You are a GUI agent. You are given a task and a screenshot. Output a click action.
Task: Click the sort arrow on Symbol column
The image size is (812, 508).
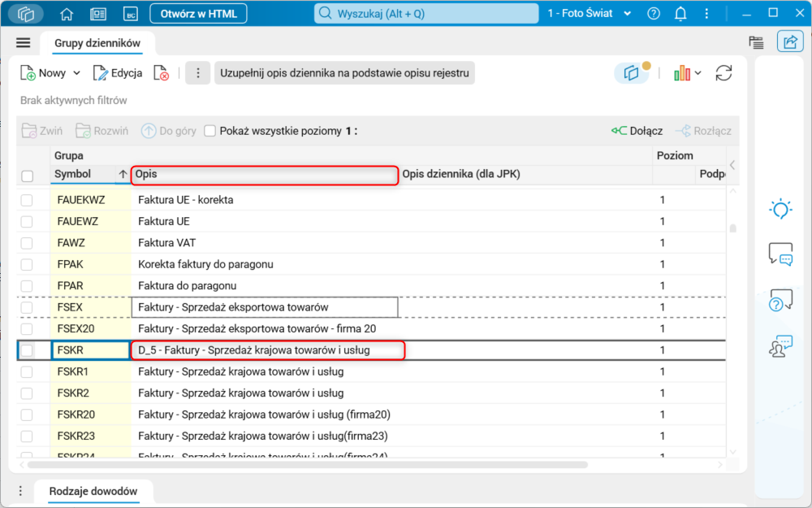[x=123, y=174]
